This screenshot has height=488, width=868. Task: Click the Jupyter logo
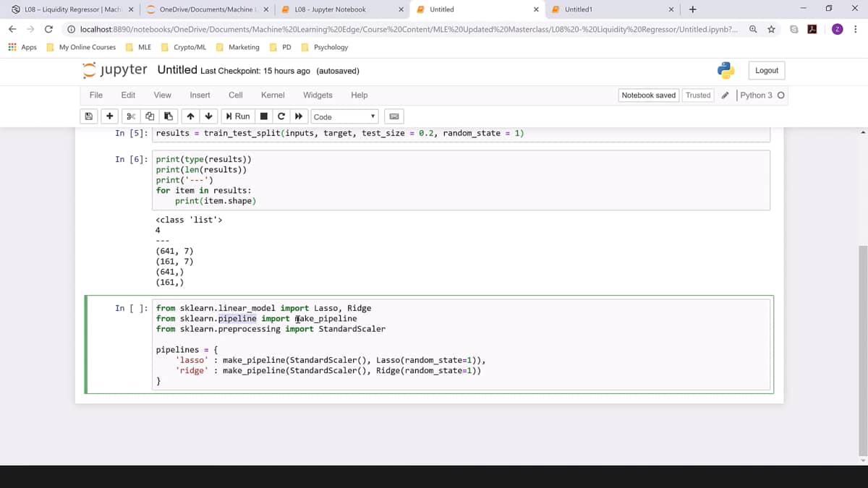(x=115, y=70)
